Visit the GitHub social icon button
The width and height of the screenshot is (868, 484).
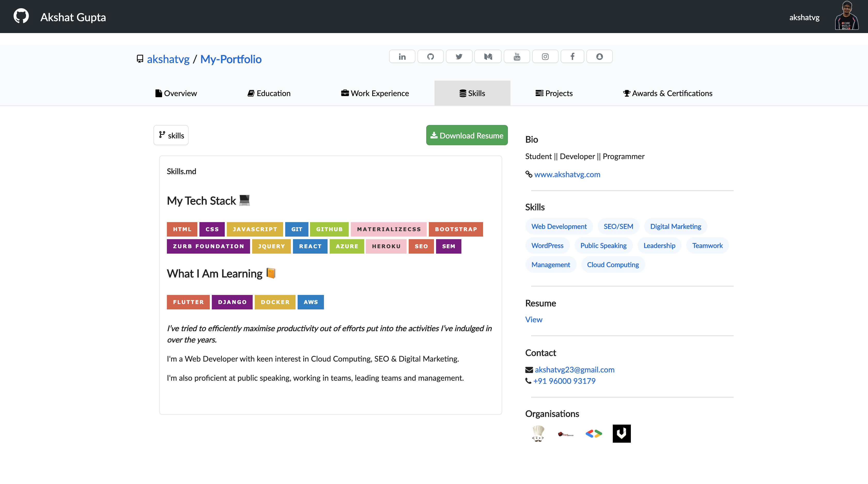[430, 57]
